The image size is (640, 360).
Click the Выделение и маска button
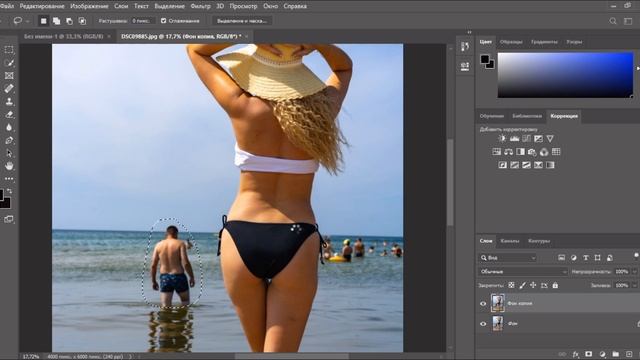click(x=242, y=21)
